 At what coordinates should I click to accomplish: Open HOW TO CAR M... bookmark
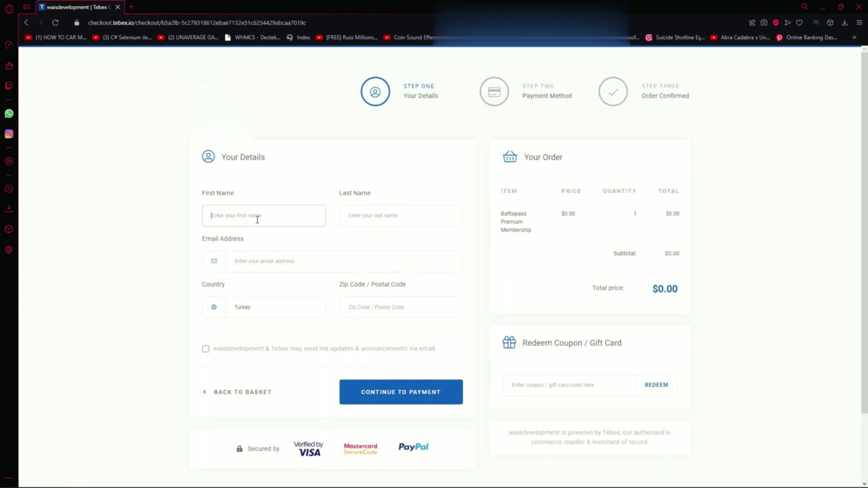[56, 38]
